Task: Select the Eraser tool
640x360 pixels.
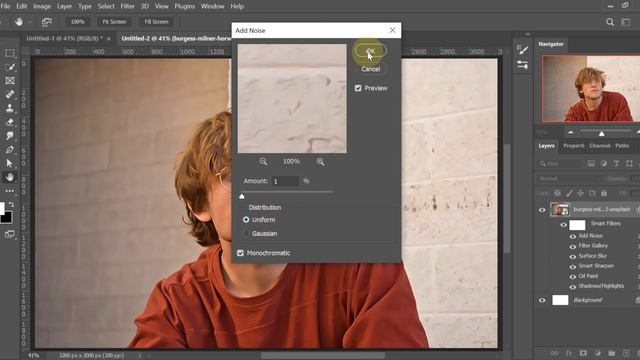Action: tap(10, 122)
